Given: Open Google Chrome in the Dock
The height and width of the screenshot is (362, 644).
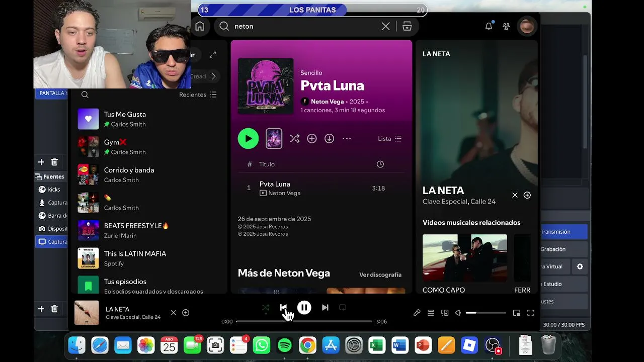Looking at the screenshot, I should 307,345.
